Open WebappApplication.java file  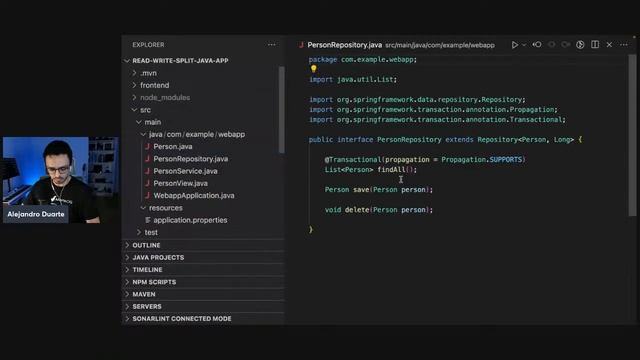[194, 196]
